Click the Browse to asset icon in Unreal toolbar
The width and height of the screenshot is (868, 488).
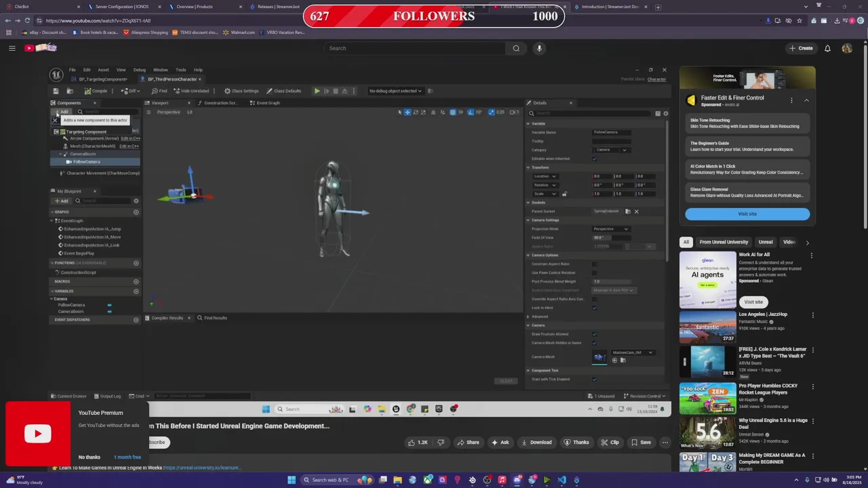coord(70,91)
